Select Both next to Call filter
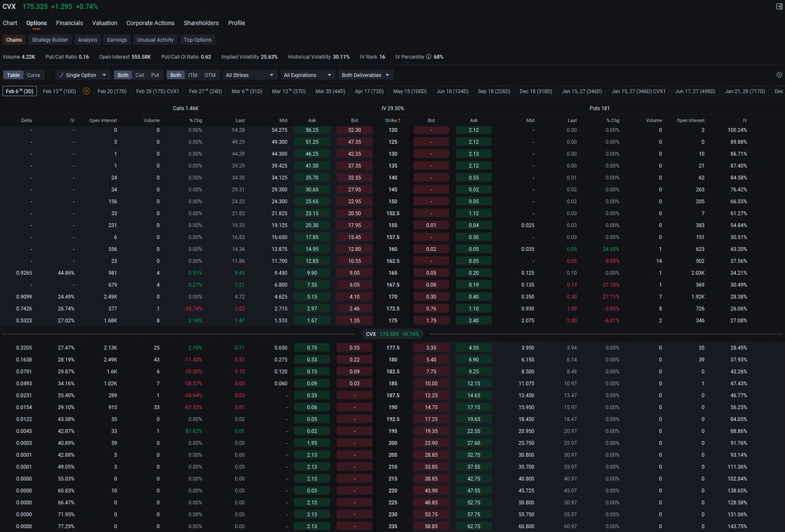This screenshot has height=532, width=785. click(x=123, y=75)
